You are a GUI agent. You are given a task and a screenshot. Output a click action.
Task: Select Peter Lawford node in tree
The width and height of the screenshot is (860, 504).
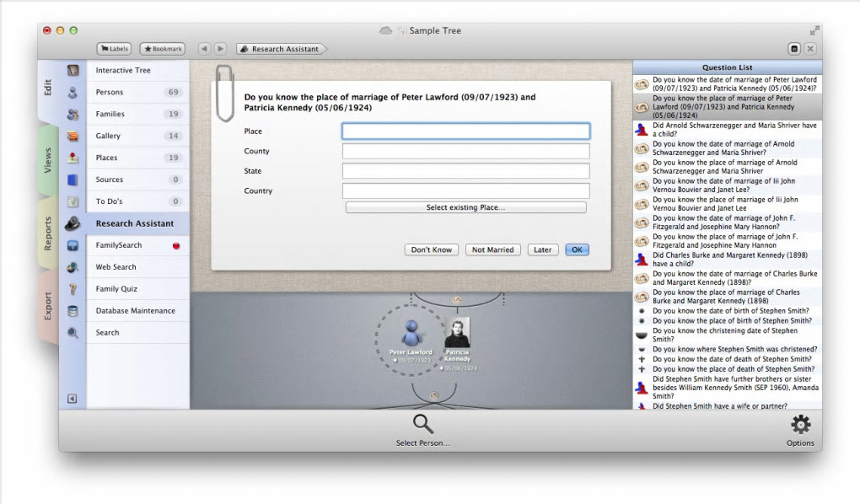click(411, 340)
